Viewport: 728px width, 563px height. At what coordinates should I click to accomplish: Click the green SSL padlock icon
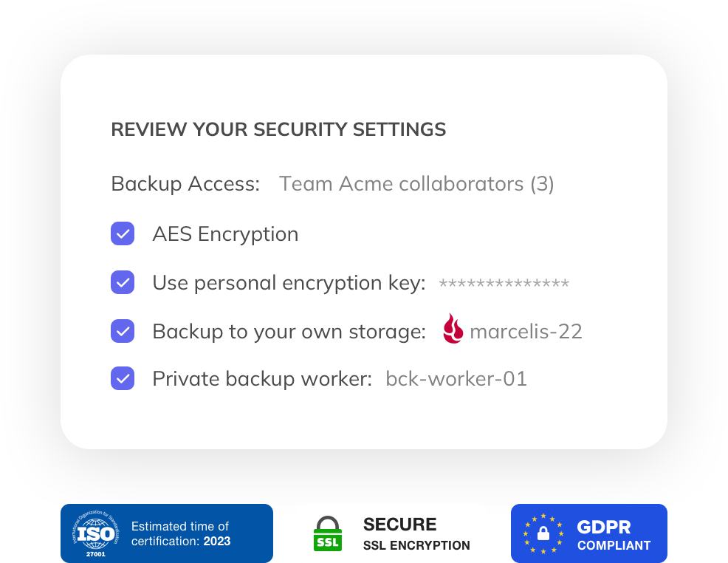tap(329, 533)
